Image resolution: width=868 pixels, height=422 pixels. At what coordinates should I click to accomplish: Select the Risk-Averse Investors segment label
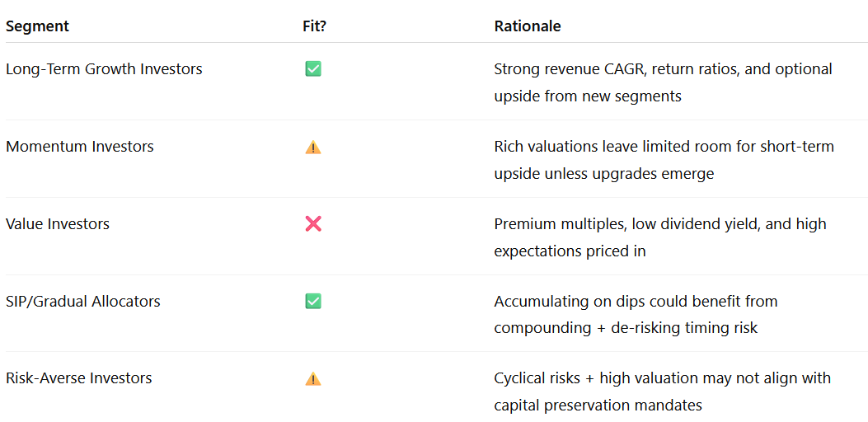(79, 379)
